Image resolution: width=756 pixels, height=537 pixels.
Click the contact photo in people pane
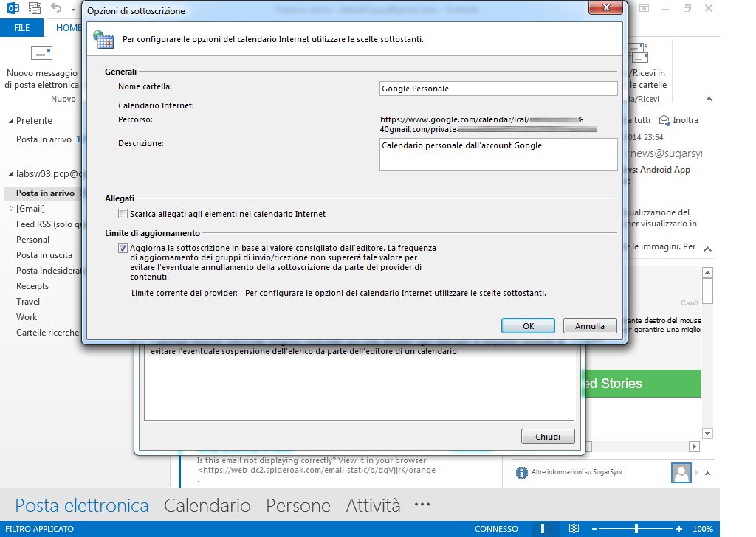[x=681, y=472]
